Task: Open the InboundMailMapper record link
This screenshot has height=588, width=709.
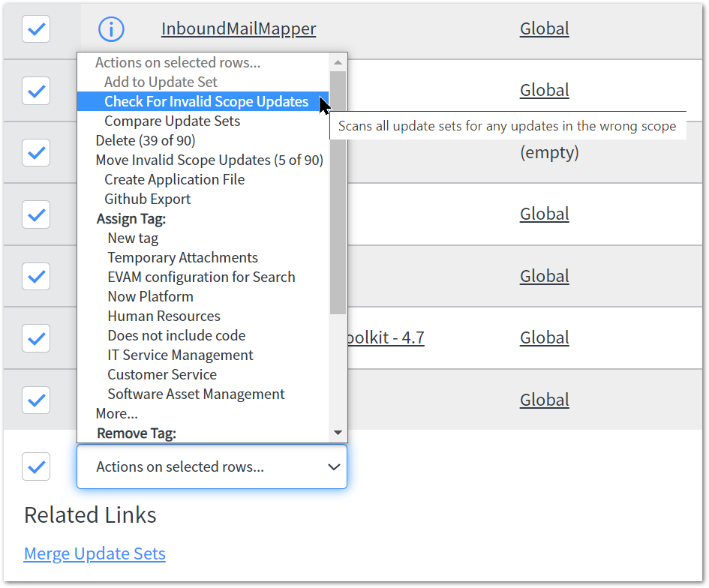Action: click(x=239, y=29)
